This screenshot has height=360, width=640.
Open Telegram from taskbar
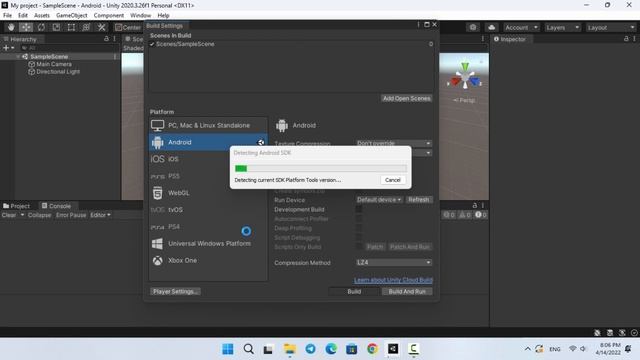(x=310, y=349)
